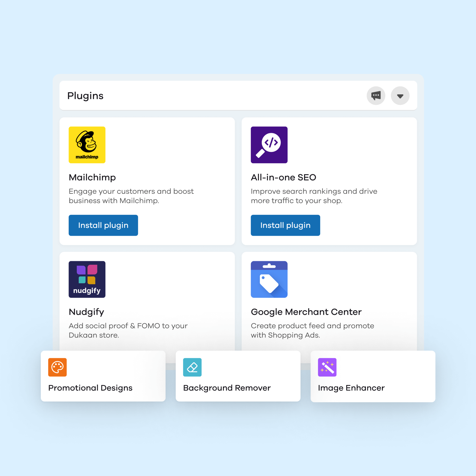476x476 pixels.
Task: Install the Mailchimp plugin
Action: coord(103,225)
